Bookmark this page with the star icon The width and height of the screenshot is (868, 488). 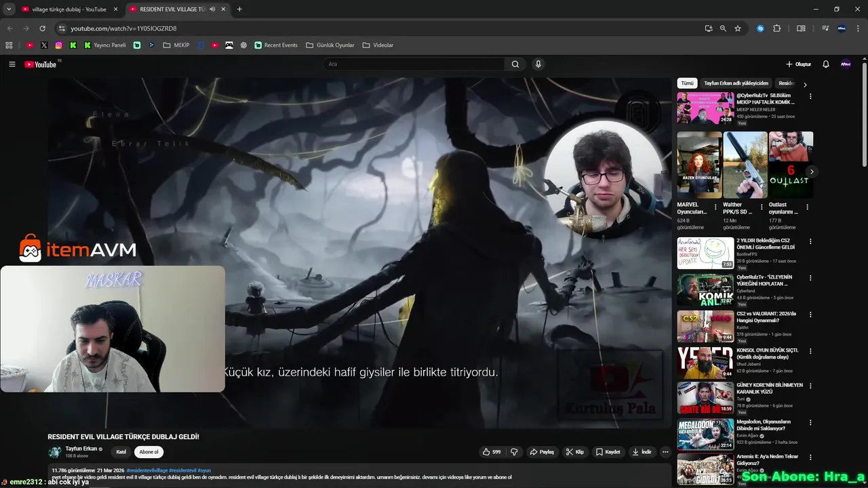point(738,28)
